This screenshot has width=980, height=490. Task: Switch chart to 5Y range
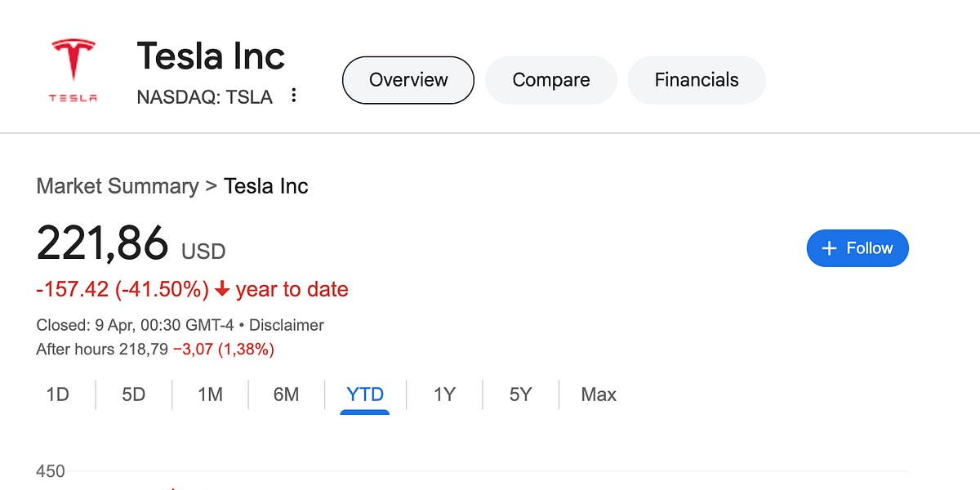[520, 395]
